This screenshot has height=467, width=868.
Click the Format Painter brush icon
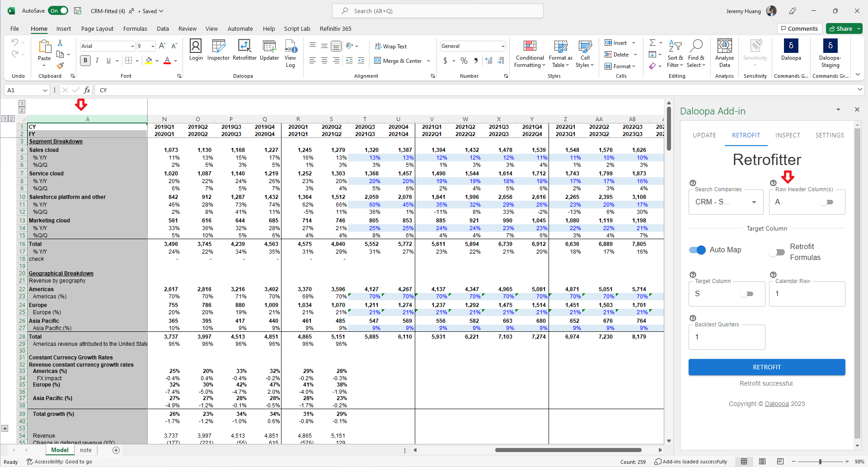60,66
